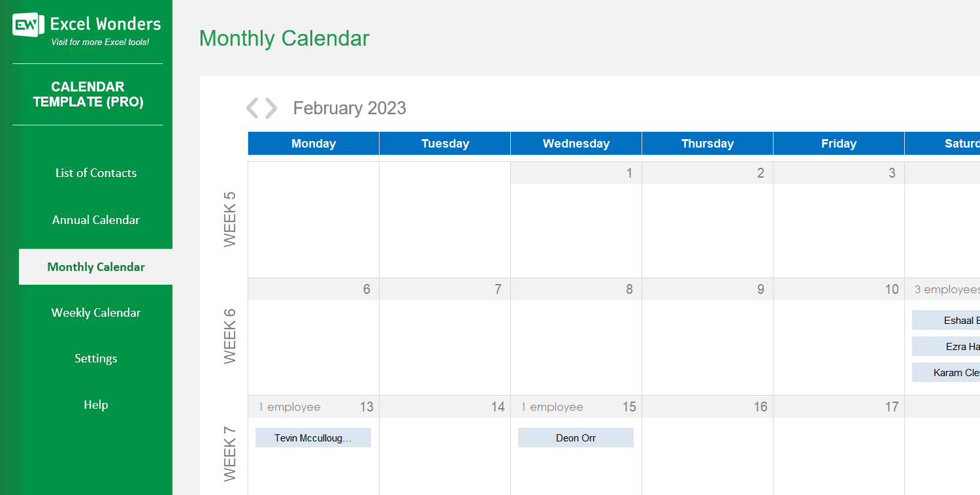Select Monthly Calendar in the sidebar
980x495 pixels.
coord(95,266)
